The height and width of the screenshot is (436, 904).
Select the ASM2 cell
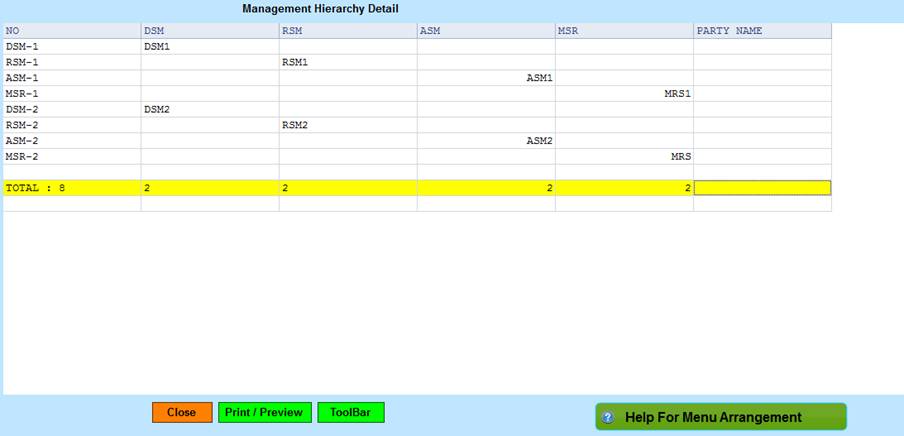[485, 141]
